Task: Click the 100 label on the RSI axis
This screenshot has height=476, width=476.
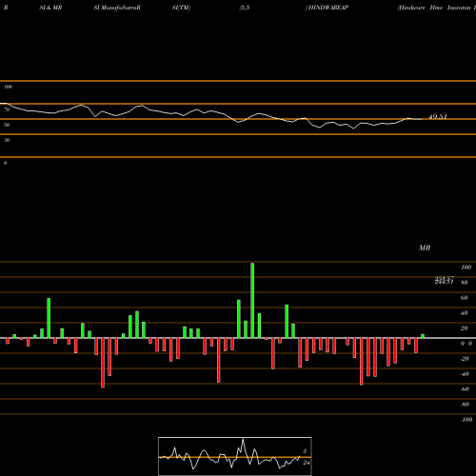Action: [8, 87]
